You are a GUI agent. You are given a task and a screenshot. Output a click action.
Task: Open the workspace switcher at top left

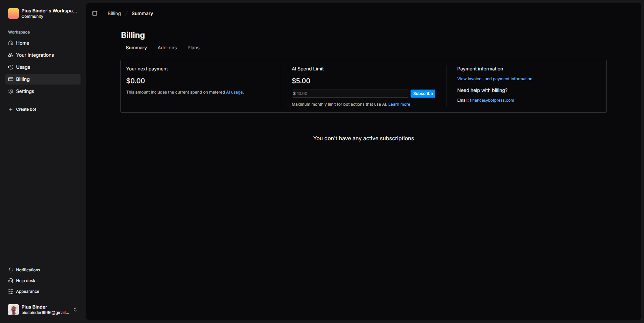pyautogui.click(x=43, y=13)
